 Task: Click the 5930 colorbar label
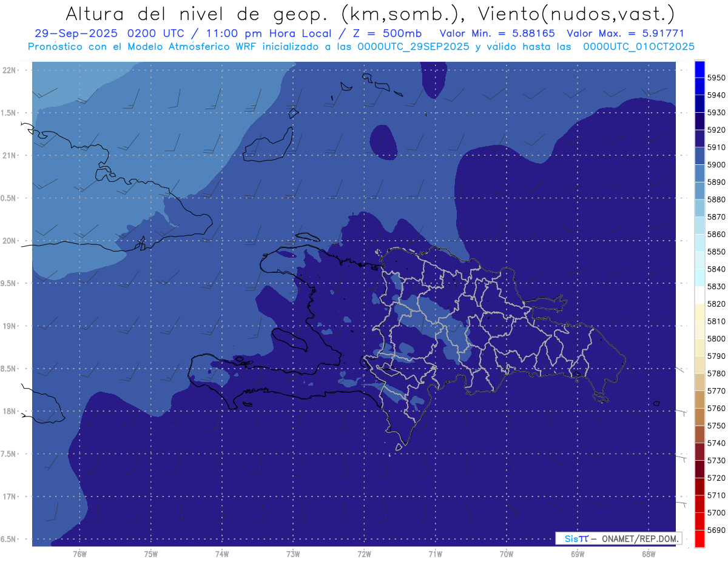[716, 113]
